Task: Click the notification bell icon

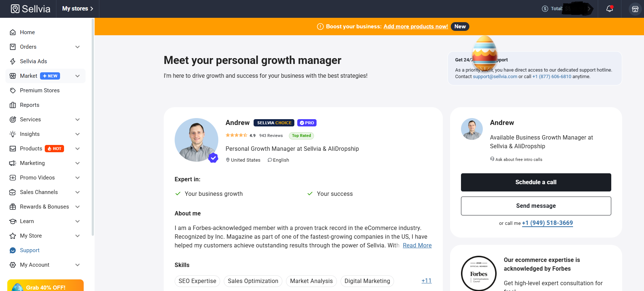Action: pos(609,9)
